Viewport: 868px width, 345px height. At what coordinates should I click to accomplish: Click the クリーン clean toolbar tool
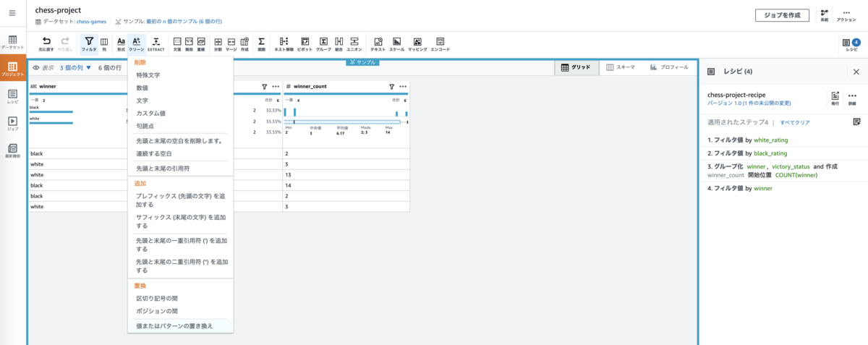136,44
